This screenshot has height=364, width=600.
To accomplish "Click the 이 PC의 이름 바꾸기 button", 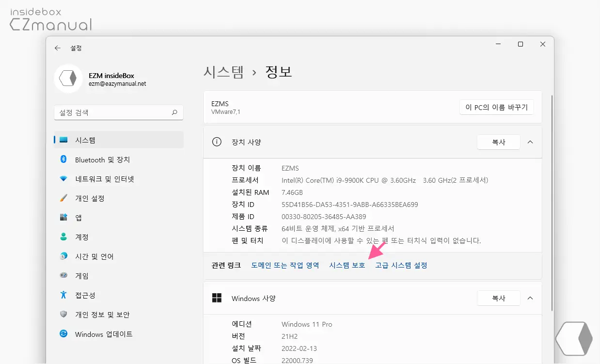I will tap(496, 108).
